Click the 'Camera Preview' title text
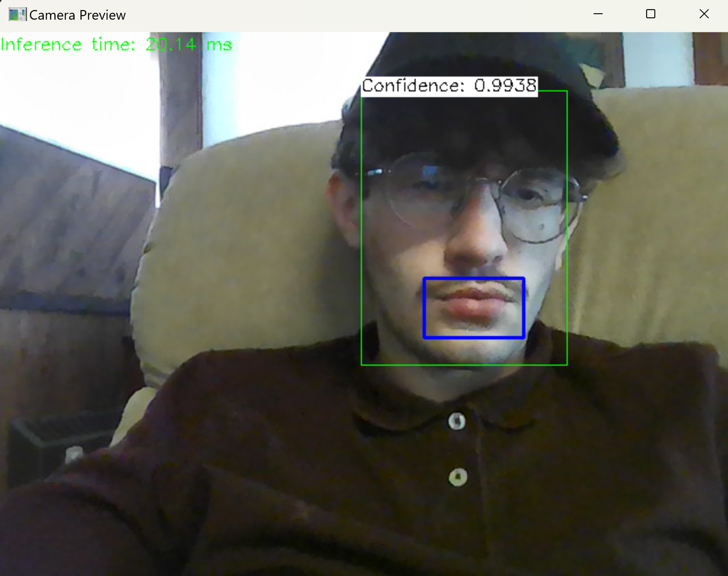 pyautogui.click(x=77, y=15)
